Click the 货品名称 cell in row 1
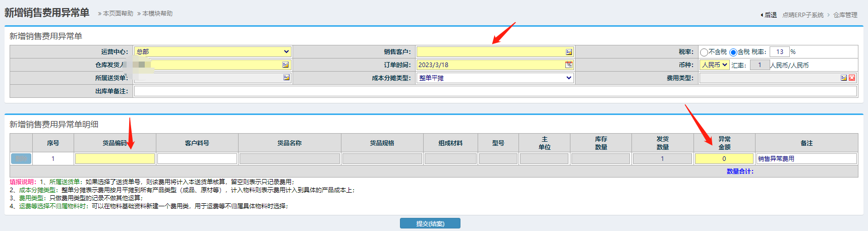 (290, 158)
